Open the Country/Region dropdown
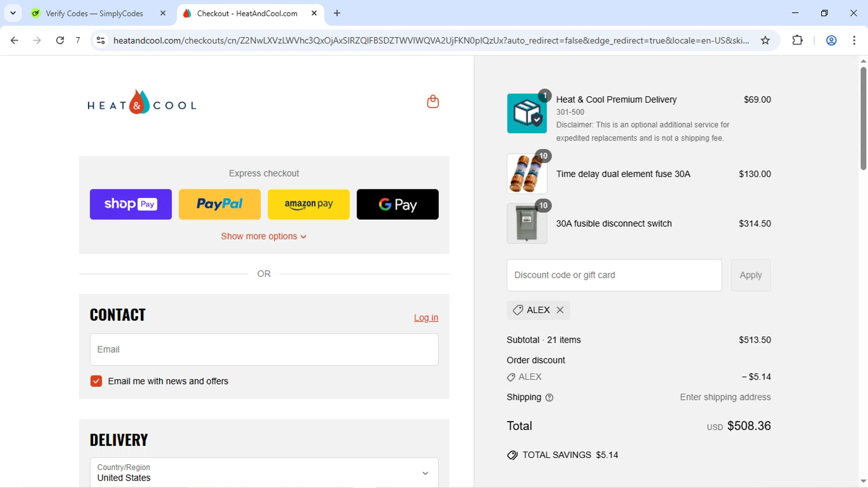The width and height of the screenshot is (868, 488). [264, 473]
